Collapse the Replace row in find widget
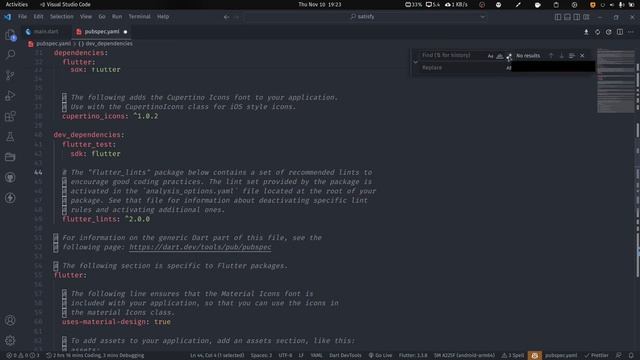The image size is (640, 360). click(x=416, y=62)
